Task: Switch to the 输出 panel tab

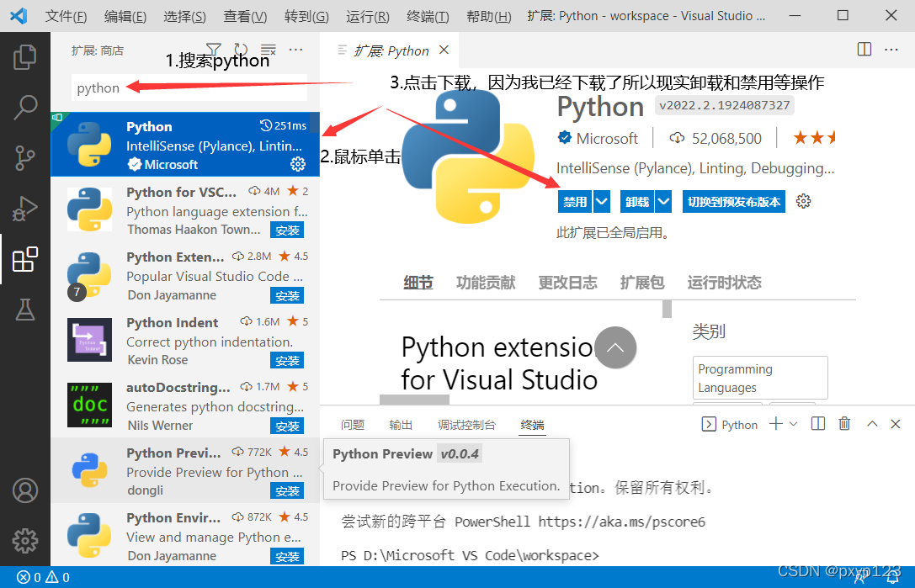Action: [x=401, y=425]
